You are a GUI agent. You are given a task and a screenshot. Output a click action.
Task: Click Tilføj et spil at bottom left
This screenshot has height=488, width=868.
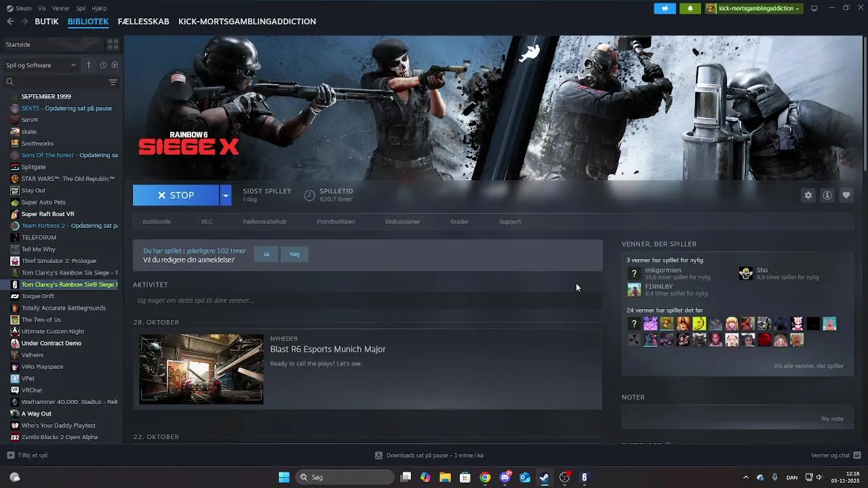pos(27,455)
